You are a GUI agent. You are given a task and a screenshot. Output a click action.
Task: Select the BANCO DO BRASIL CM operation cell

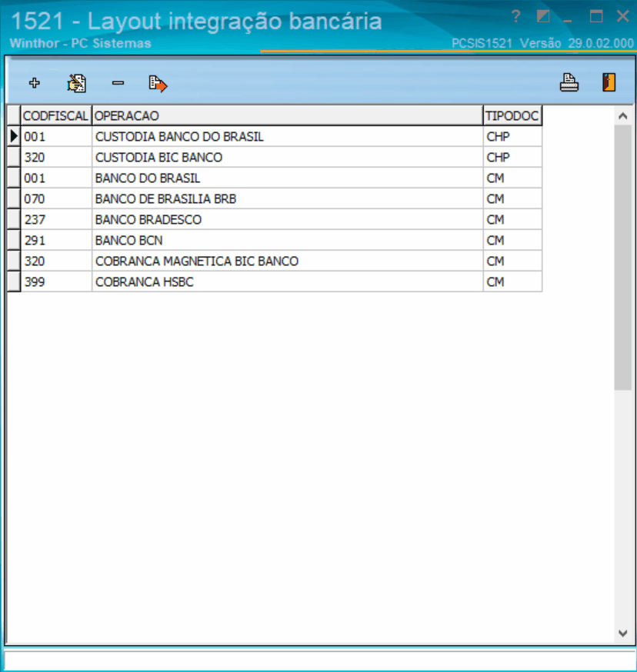click(x=288, y=178)
